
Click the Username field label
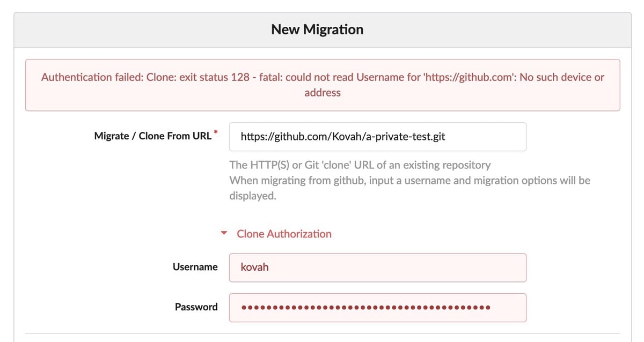pyautogui.click(x=195, y=267)
